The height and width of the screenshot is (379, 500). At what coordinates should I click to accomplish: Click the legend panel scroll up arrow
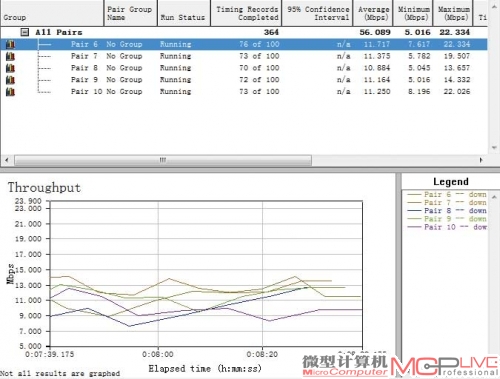(x=494, y=197)
